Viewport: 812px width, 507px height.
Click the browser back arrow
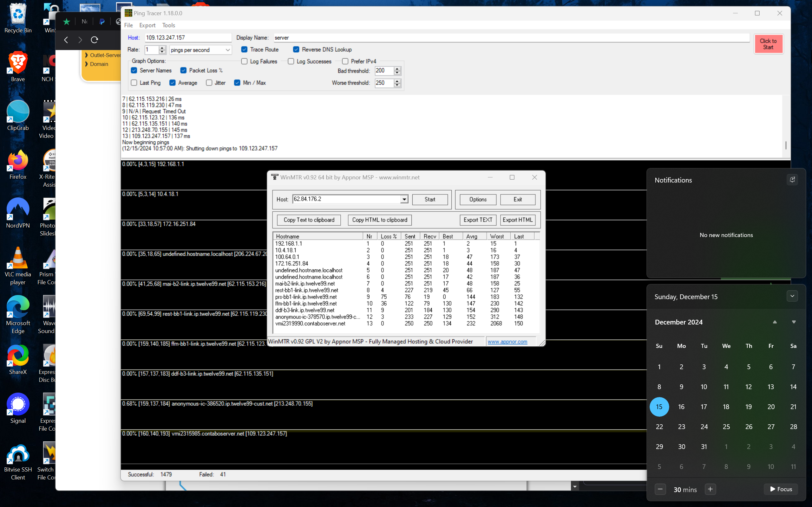[66, 40]
